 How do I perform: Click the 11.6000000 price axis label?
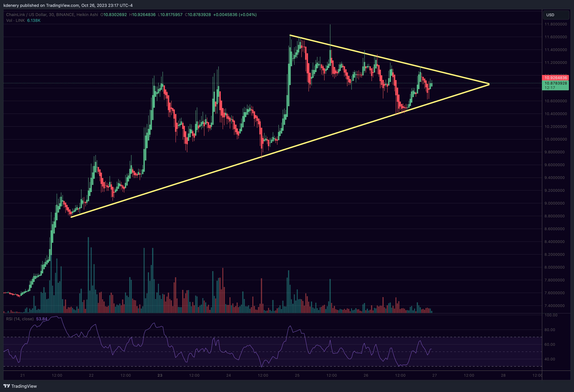[x=556, y=37]
